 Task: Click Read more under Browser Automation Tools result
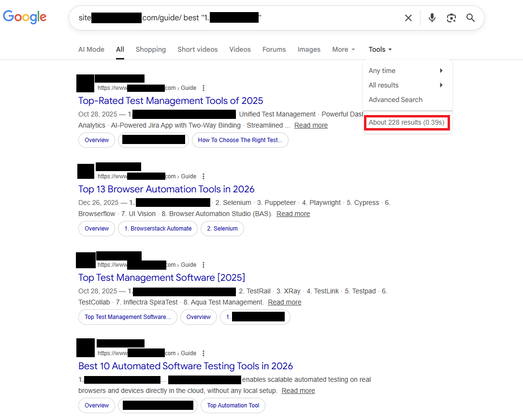(293, 214)
